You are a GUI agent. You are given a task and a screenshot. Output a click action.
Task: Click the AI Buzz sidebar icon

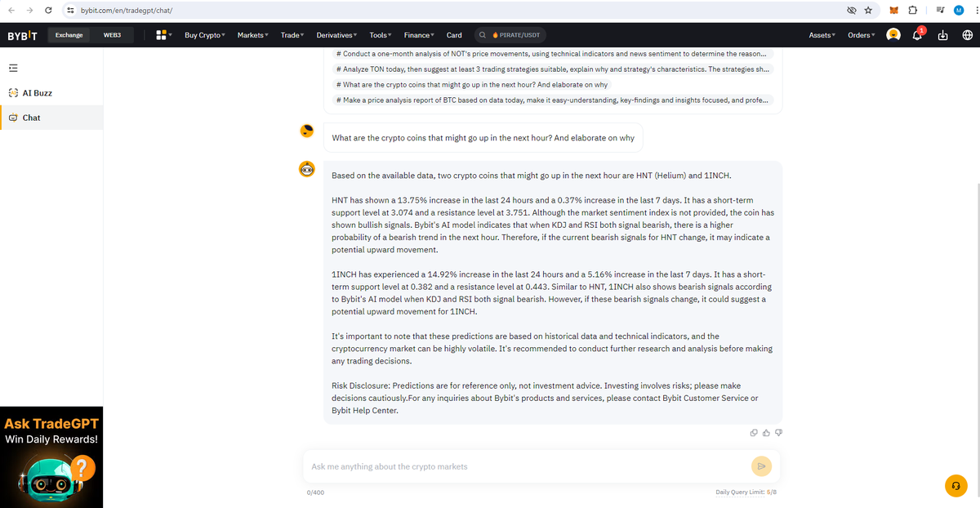[12, 93]
